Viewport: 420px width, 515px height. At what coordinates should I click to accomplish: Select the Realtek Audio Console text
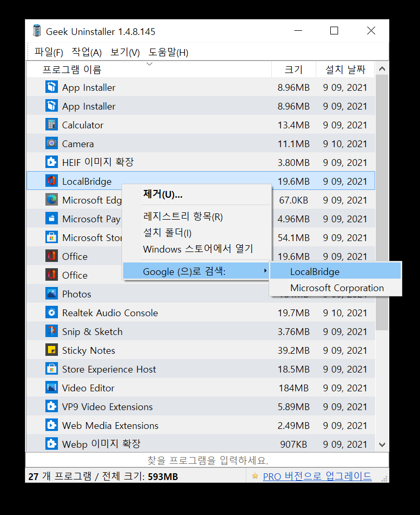click(x=110, y=313)
